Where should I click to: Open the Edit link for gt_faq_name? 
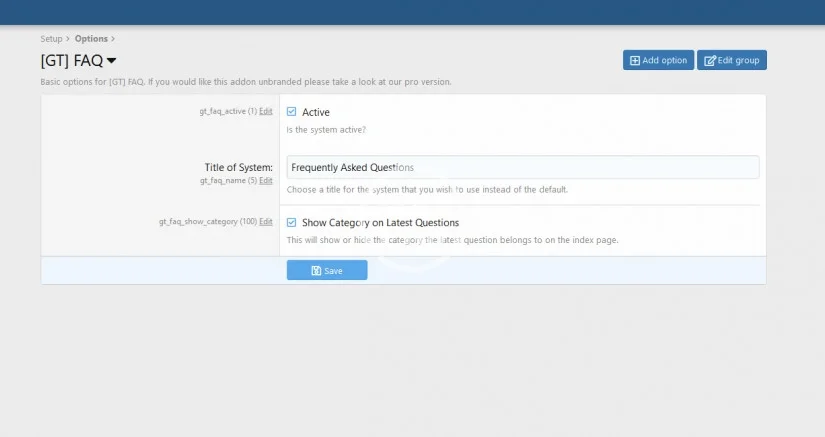pyautogui.click(x=266, y=181)
